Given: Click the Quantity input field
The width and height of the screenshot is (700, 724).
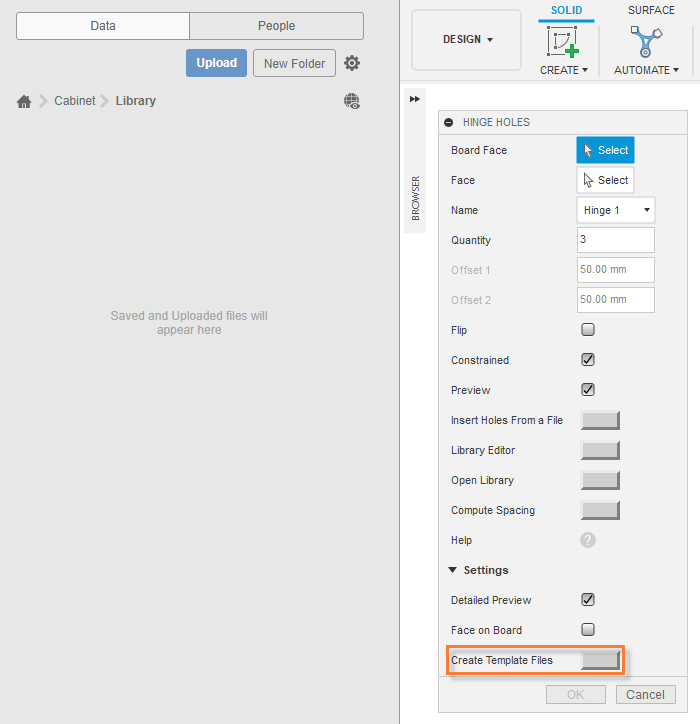Looking at the screenshot, I should (615, 240).
